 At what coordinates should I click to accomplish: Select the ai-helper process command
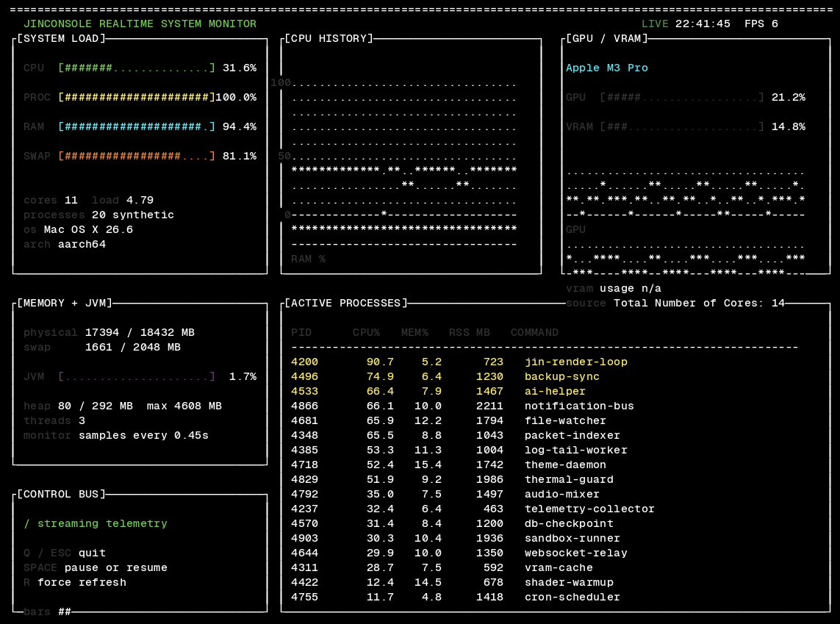pos(555,392)
